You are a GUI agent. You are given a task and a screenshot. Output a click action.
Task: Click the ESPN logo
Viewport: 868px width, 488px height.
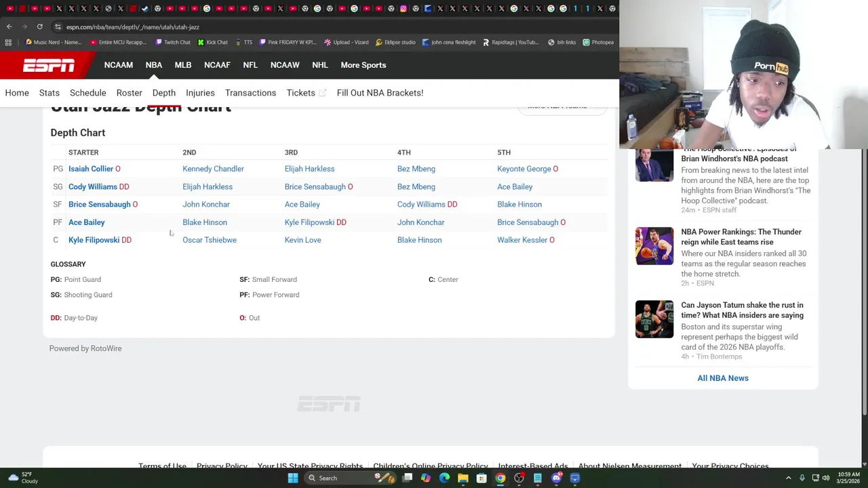[x=49, y=65]
